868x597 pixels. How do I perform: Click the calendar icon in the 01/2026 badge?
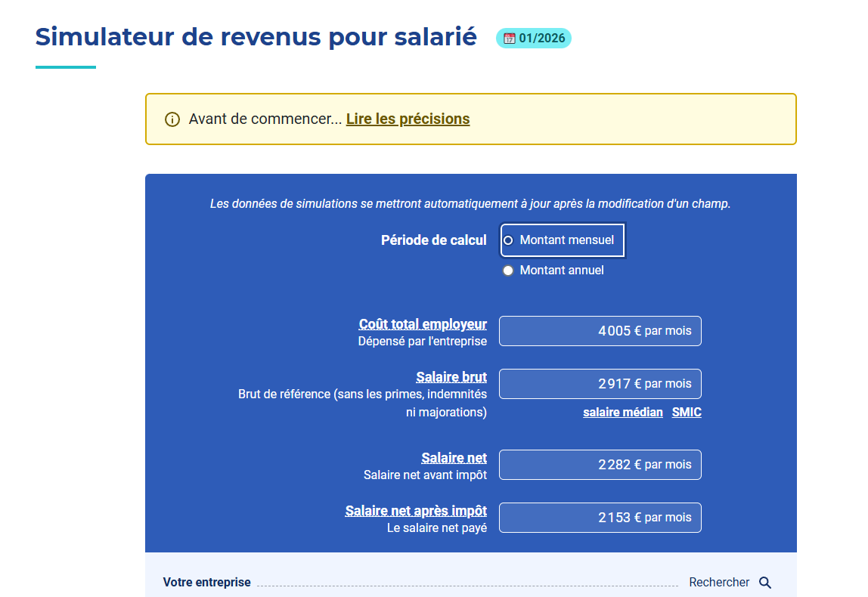click(x=510, y=39)
